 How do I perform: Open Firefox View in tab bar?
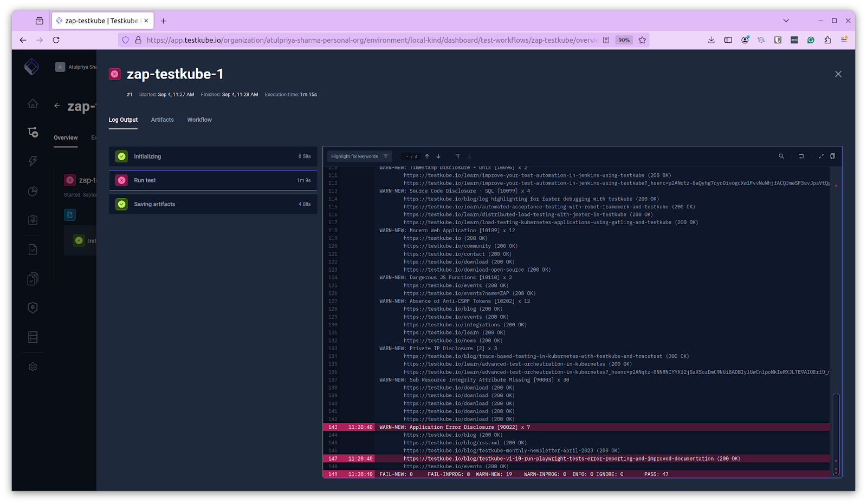tap(40, 21)
